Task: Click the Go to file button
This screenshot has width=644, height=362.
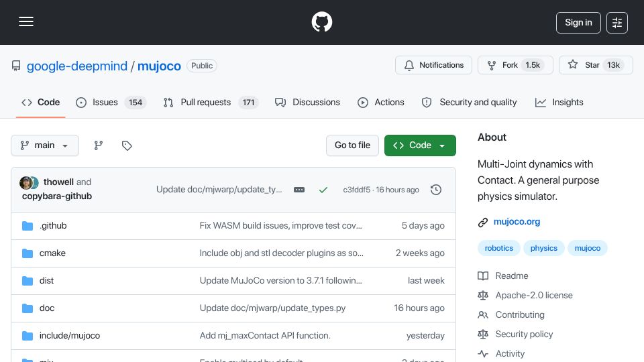Action: click(352, 145)
